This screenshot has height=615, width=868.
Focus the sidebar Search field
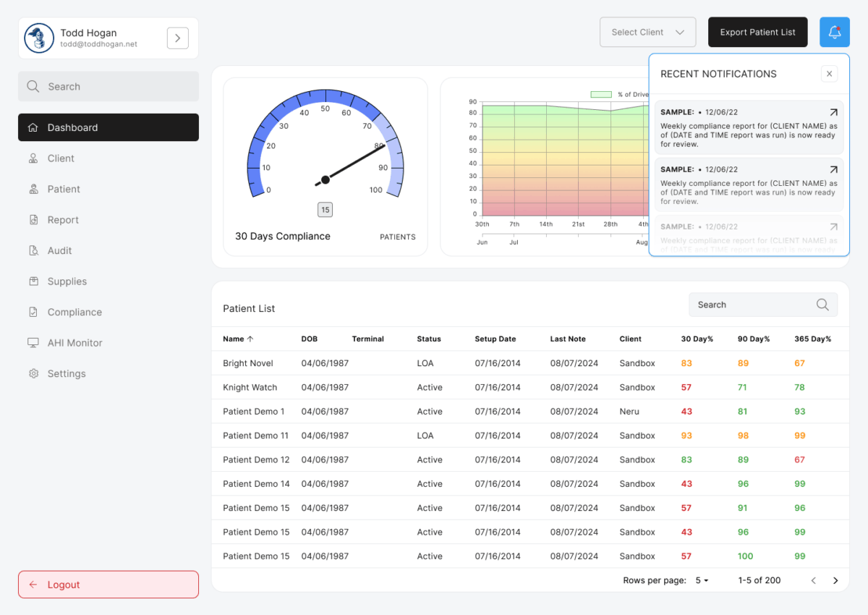coord(109,86)
